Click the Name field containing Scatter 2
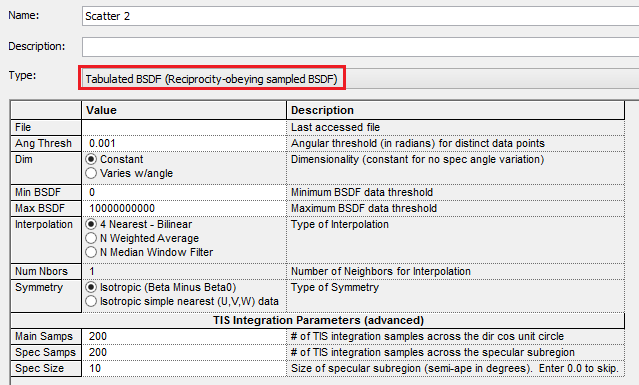Screen dimensions: 639x385 pos(360,16)
